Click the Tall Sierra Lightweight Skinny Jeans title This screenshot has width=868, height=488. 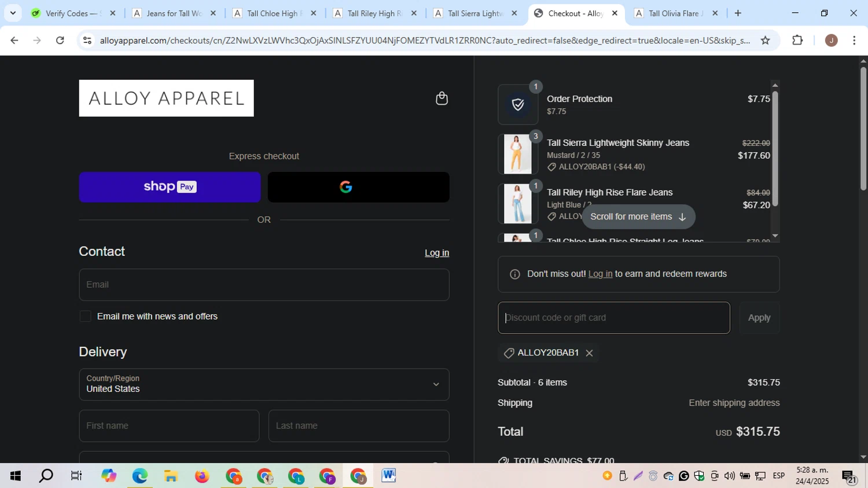[618, 143]
